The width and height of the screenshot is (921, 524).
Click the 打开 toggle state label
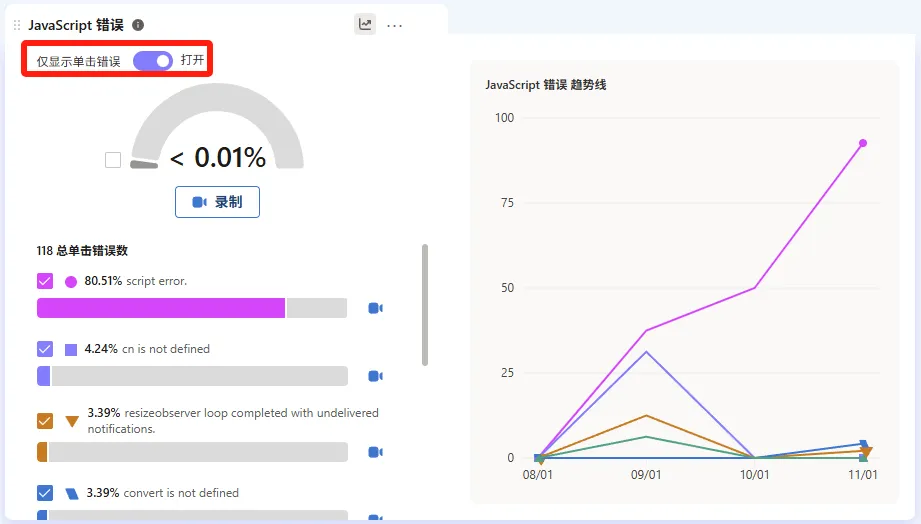[192, 60]
